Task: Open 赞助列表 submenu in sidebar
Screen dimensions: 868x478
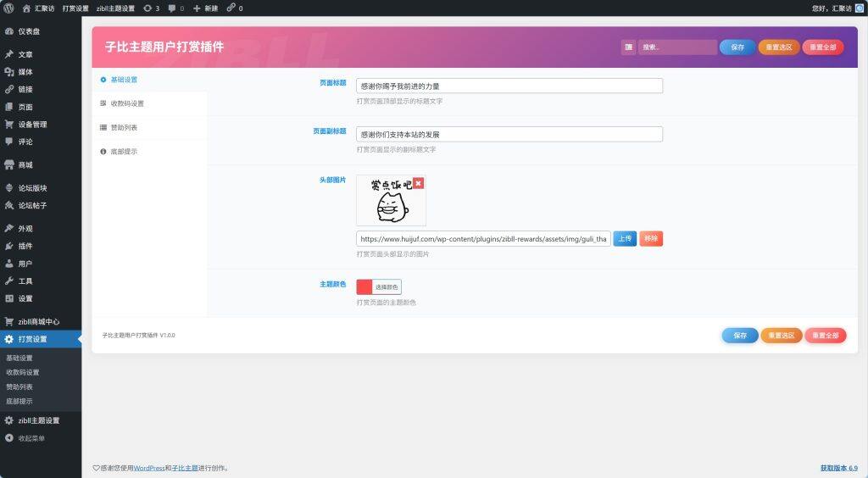Action: pyautogui.click(x=19, y=386)
